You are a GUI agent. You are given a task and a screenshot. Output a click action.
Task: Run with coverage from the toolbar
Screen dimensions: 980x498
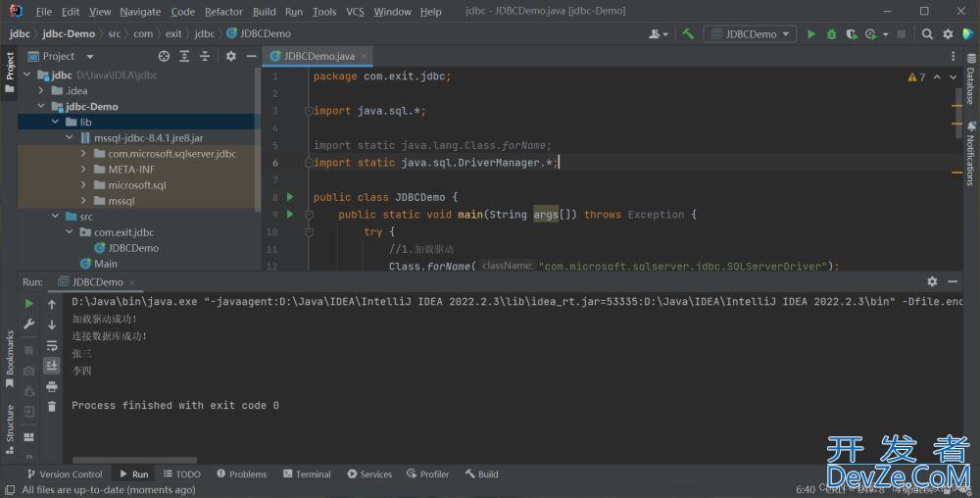click(x=852, y=34)
